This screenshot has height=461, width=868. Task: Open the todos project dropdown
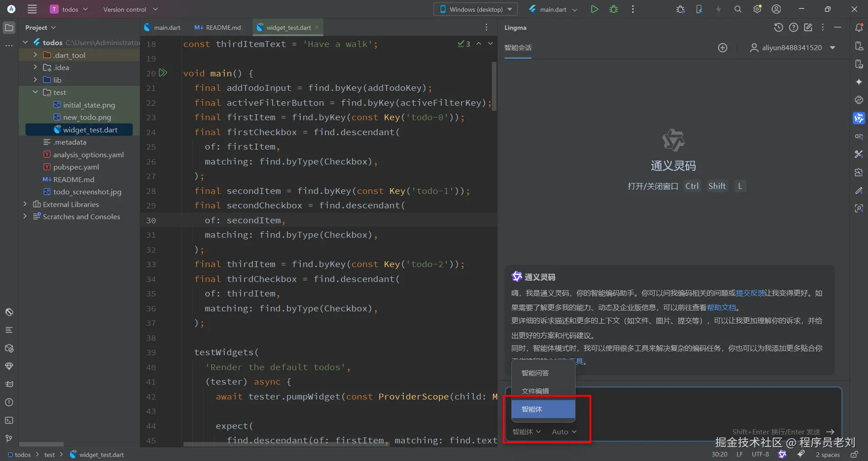[x=69, y=9]
